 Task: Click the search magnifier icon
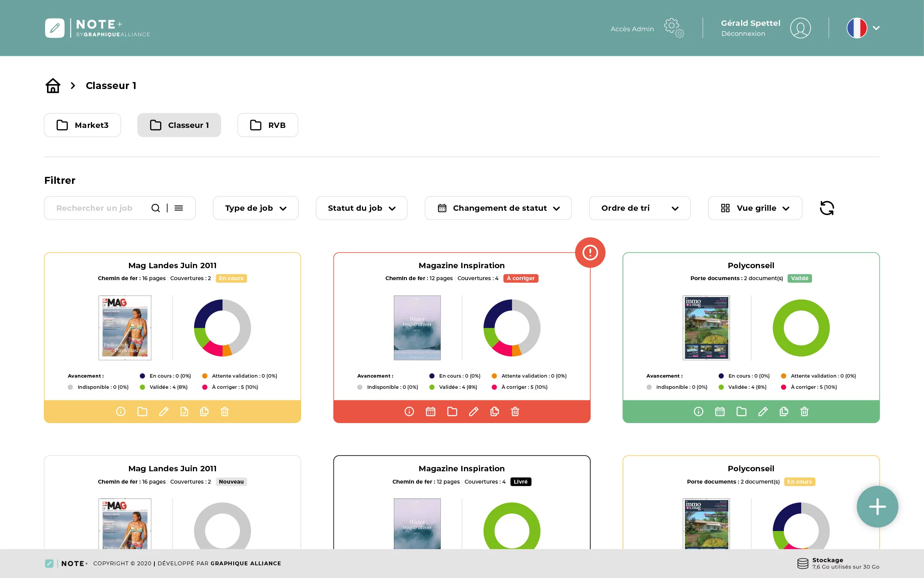point(156,208)
